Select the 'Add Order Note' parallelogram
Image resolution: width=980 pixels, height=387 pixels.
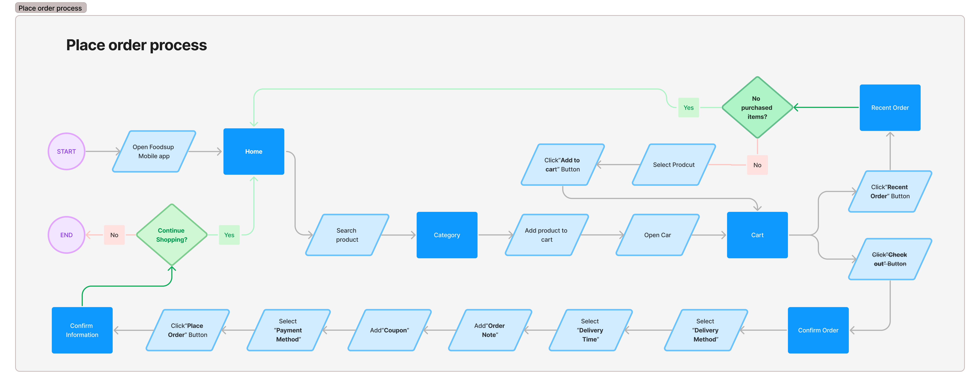(490, 330)
